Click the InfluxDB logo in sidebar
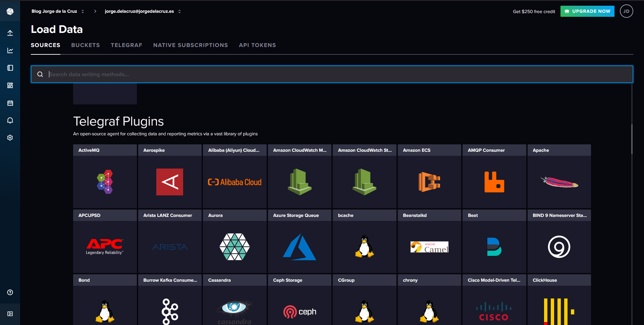 pyautogui.click(x=10, y=11)
